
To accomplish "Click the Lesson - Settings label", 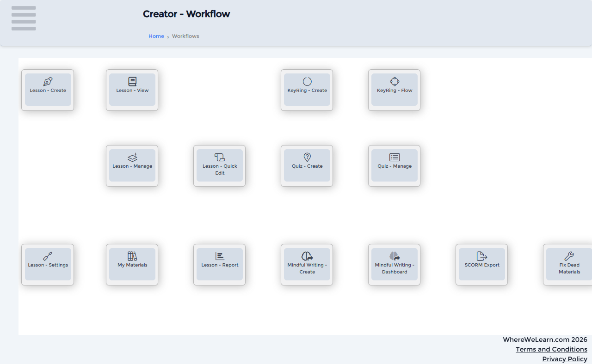I will coord(48,265).
